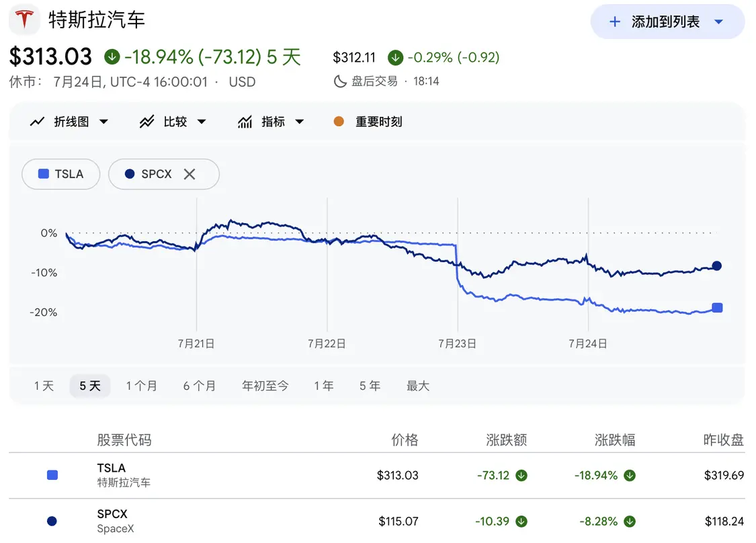Viewport: 756px width, 543px height.
Task: Select the 年初至今 time range
Action: (x=265, y=386)
